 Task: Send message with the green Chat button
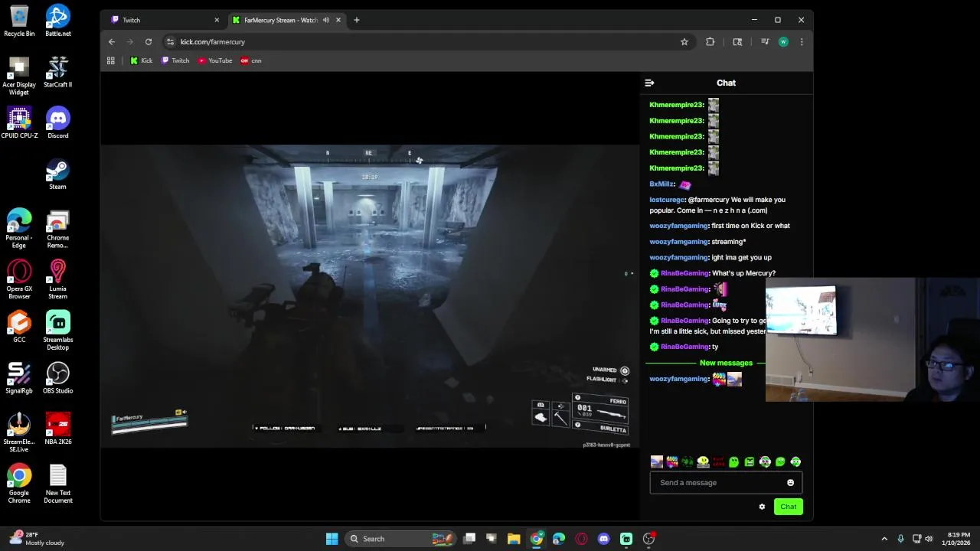tap(788, 507)
